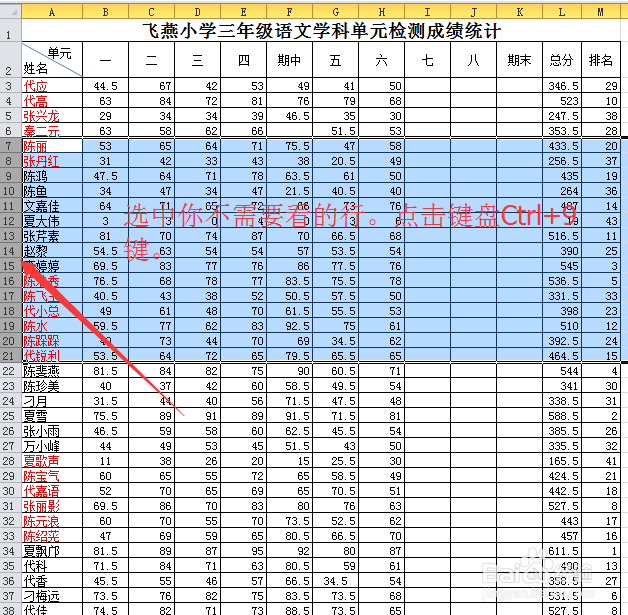Image resolution: width=628 pixels, height=615 pixels.
Task: Select row 34 header
Action: click(10, 551)
